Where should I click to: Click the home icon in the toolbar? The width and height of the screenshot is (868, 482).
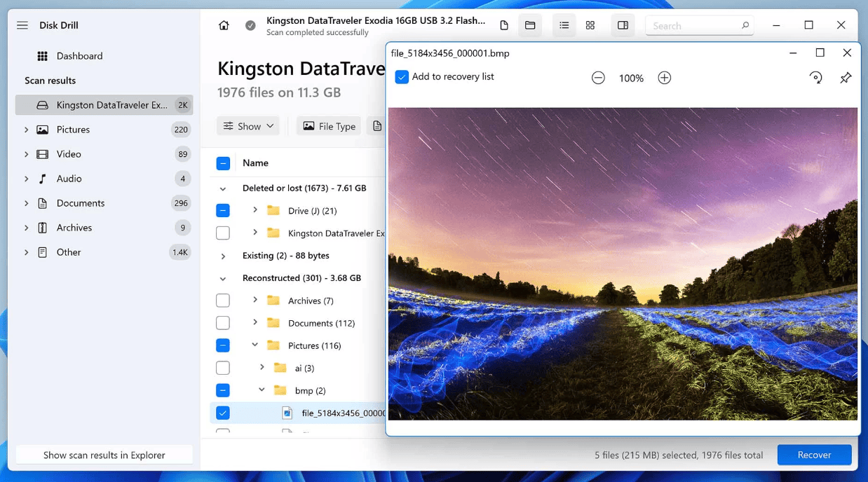coord(224,25)
